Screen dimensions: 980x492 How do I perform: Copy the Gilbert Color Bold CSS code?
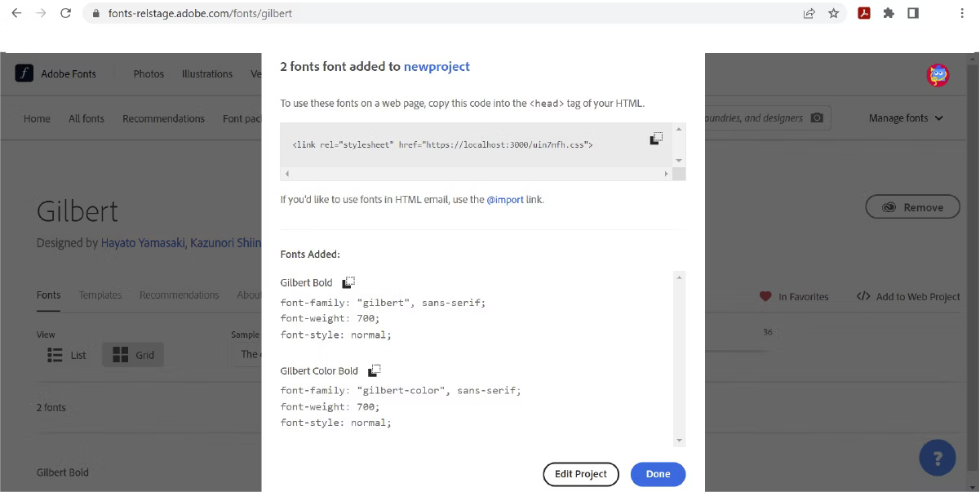pos(374,369)
